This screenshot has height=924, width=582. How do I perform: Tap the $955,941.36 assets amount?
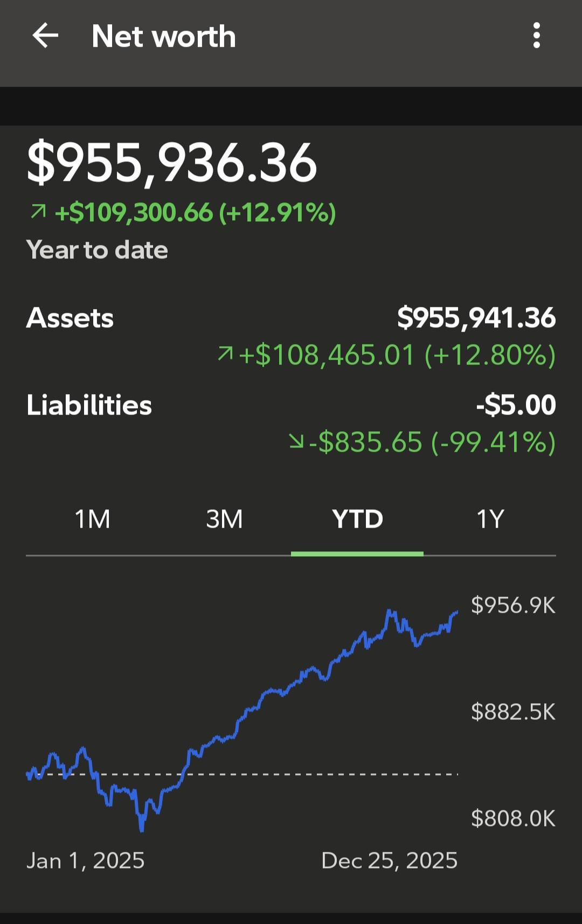click(476, 318)
